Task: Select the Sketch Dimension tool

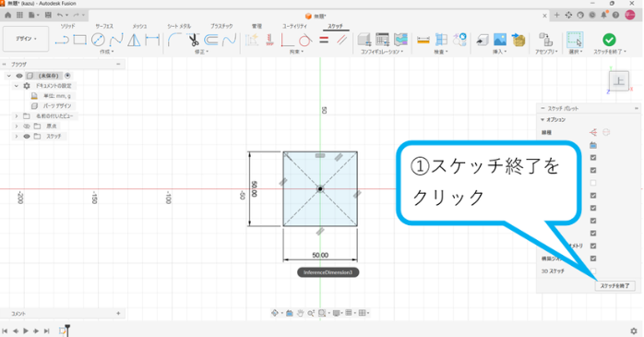Action: coord(152,40)
